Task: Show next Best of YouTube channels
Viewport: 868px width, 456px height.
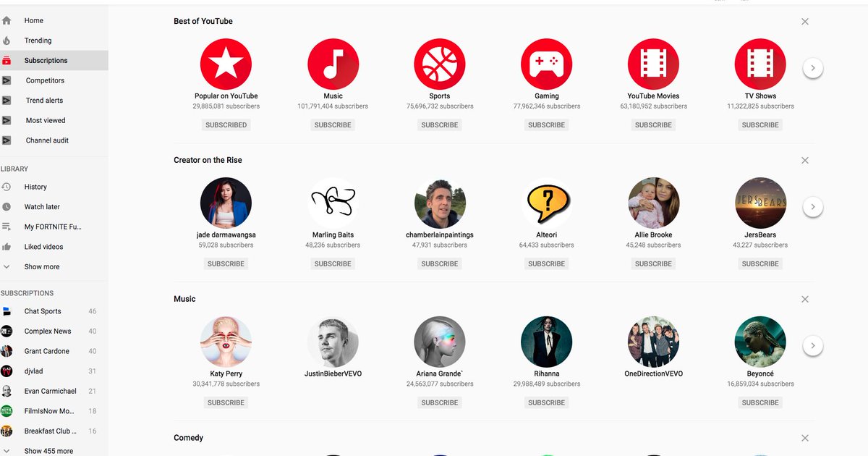Action: pos(812,68)
